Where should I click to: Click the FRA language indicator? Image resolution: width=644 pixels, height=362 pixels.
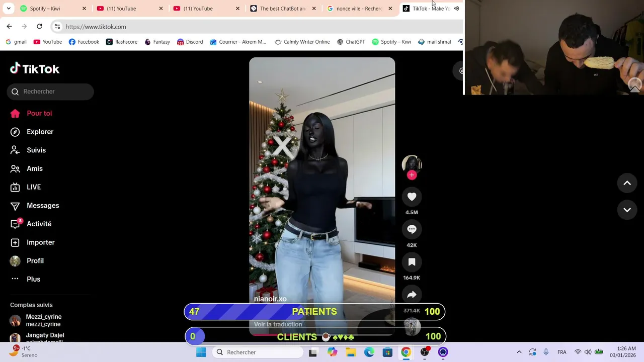[561, 352]
